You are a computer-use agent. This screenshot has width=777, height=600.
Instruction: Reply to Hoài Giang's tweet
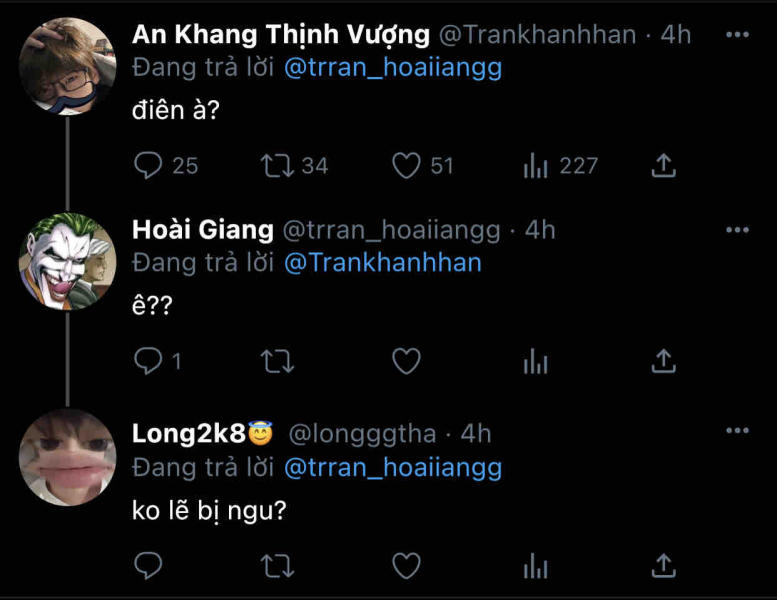[x=149, y=361]
